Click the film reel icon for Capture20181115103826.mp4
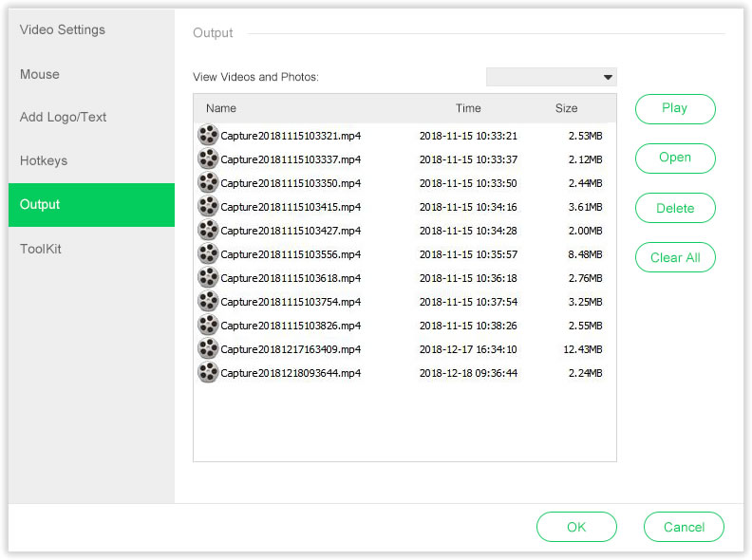 click(208, 325)
